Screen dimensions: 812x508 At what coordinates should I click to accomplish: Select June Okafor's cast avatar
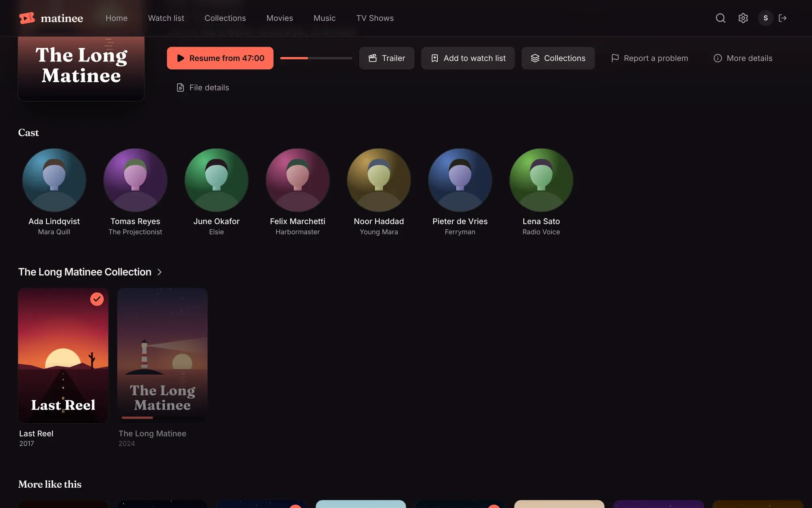pos(216,180)
